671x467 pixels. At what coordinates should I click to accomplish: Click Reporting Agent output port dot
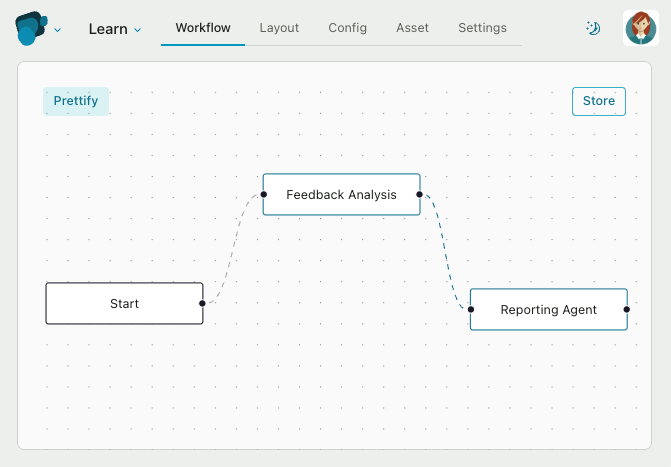[626, 309]
